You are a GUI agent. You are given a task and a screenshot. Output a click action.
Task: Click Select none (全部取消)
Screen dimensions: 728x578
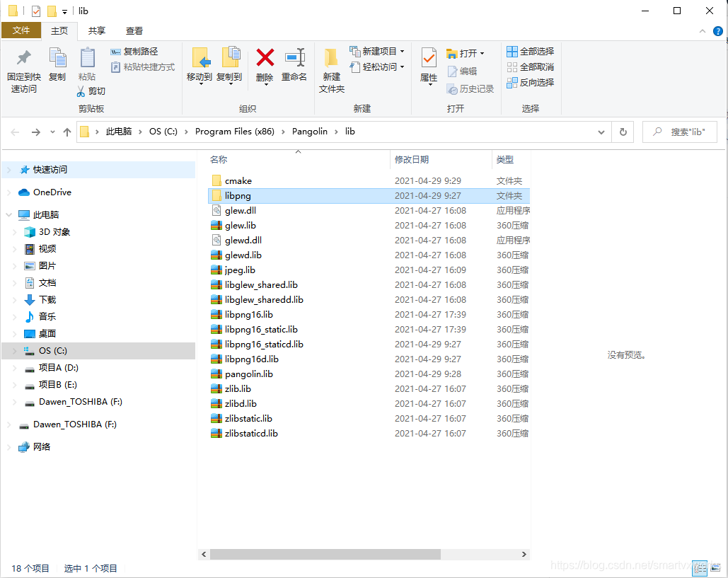pyautogui.click(x=530, y=67)
